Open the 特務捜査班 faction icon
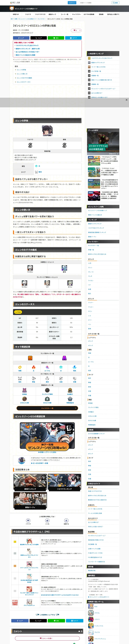This screenshot has width=129, height=644. click(70, 399)
